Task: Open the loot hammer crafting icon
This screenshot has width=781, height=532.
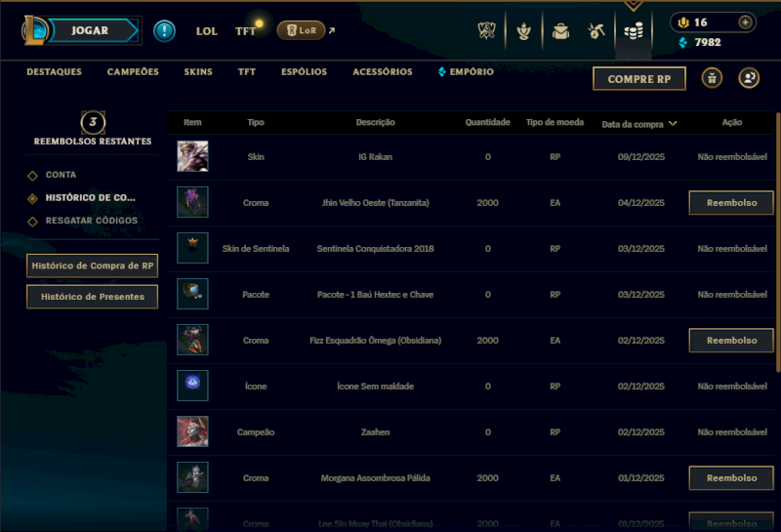Action: tap(596, 31)
